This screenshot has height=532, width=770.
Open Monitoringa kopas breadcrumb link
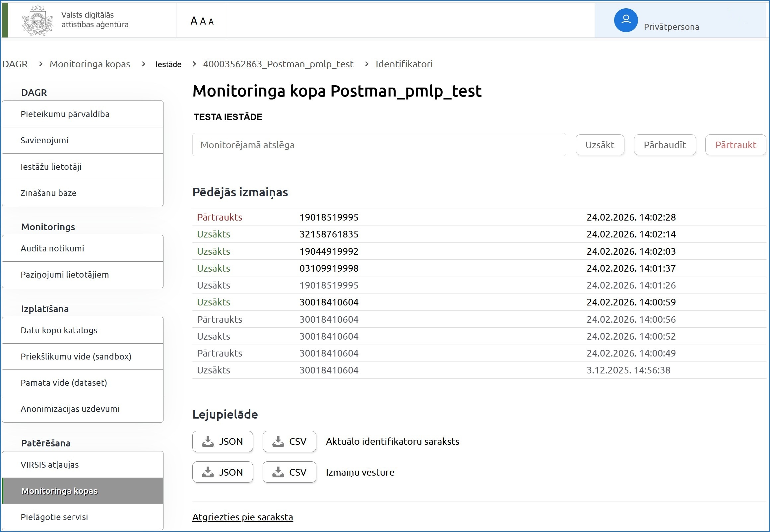pyautogui.click(x=90, y=64)
